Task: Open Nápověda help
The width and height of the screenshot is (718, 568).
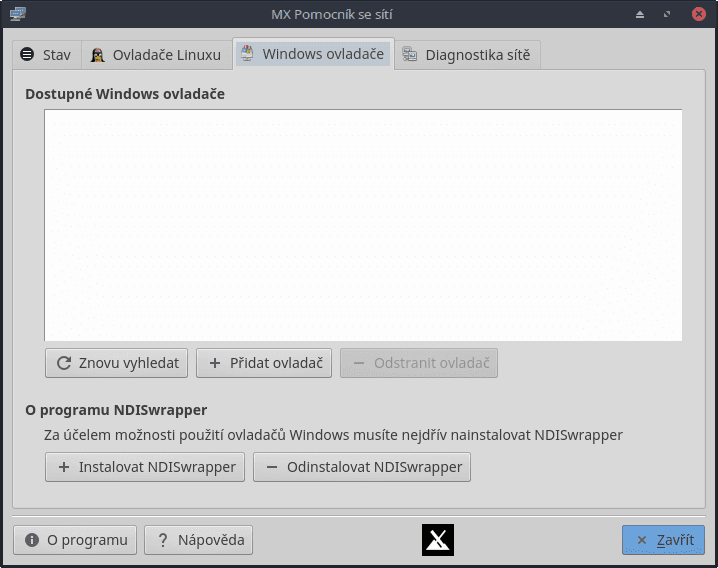Action: click(x=199, y=540)
